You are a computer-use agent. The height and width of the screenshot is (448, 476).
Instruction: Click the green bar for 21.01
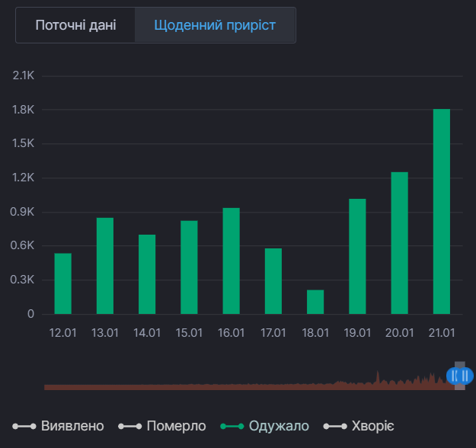coord(442,212)
